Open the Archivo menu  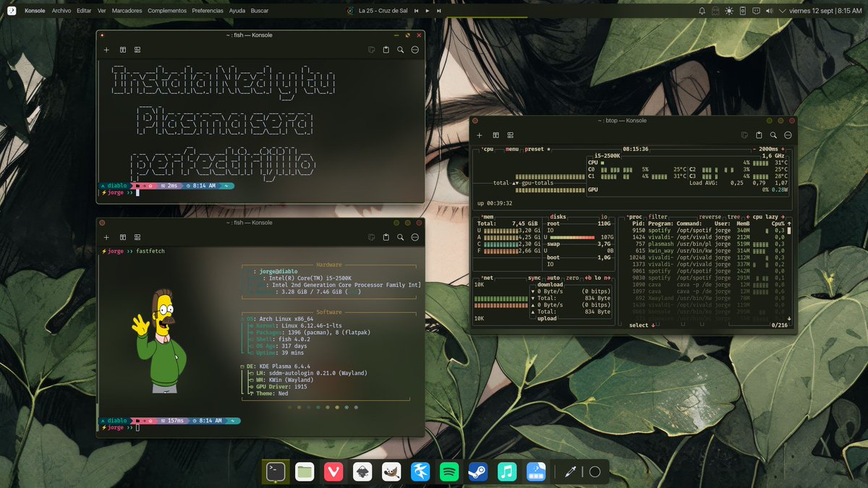61,11
